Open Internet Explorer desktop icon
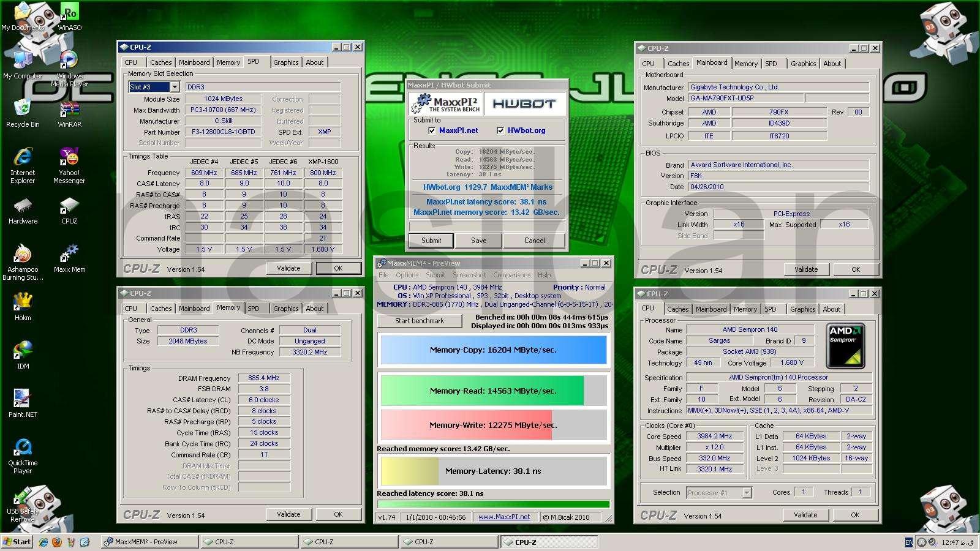 tap(23, 165)
